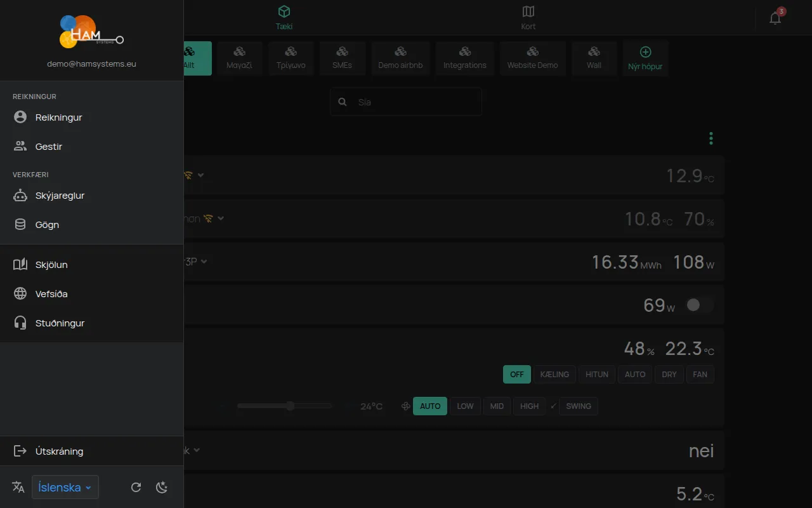
Task: Set fan speed to HIGH
Action: pos(530,406)
